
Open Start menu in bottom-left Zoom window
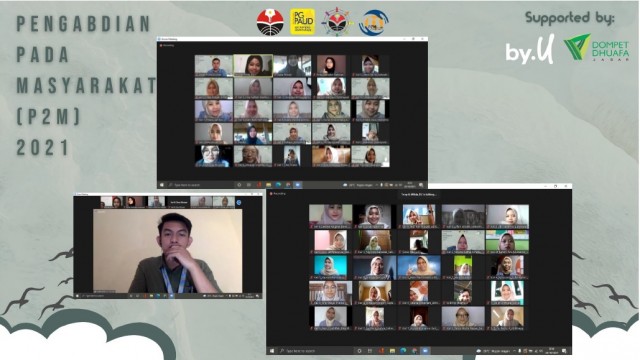click(77, 296)
